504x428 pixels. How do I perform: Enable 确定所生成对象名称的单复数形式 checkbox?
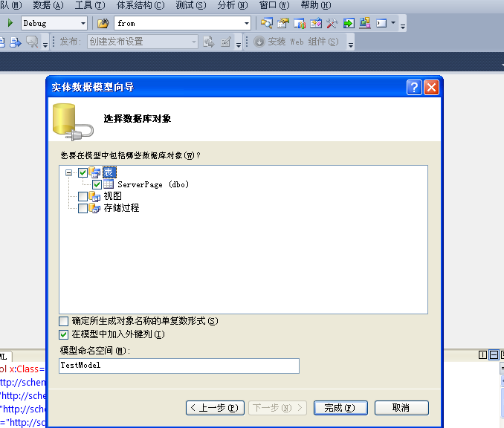click(x=64, y=321)
